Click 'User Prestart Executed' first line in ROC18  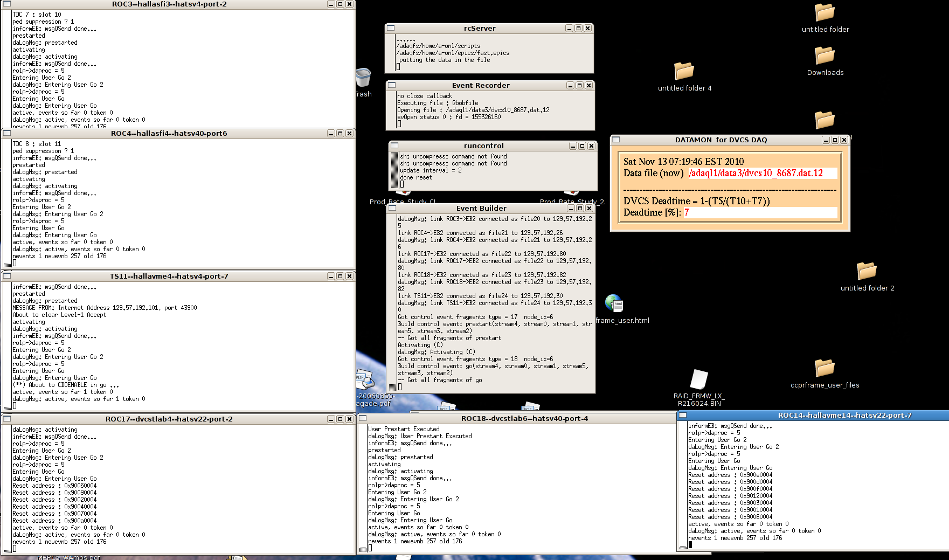pos(404,429)
